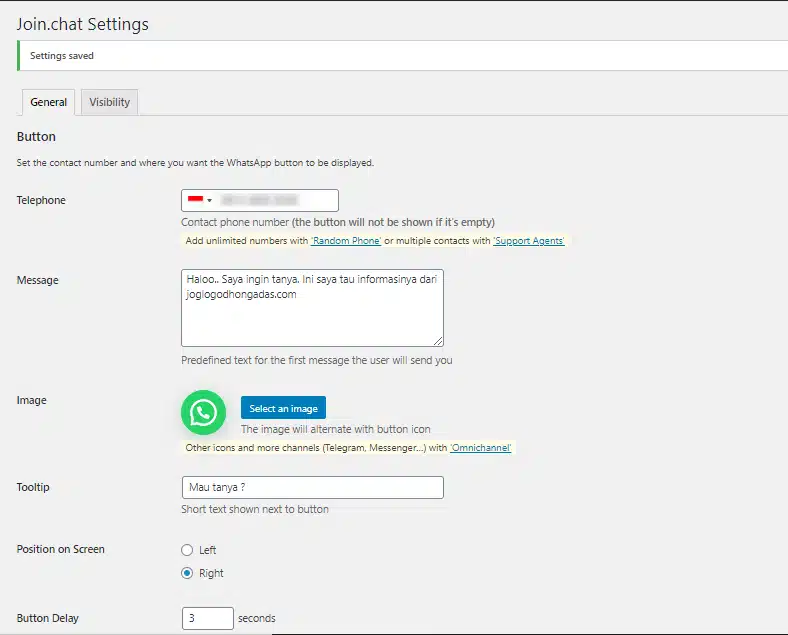
Task: Switch to the Visibility tab
Action: click(110, 102)
